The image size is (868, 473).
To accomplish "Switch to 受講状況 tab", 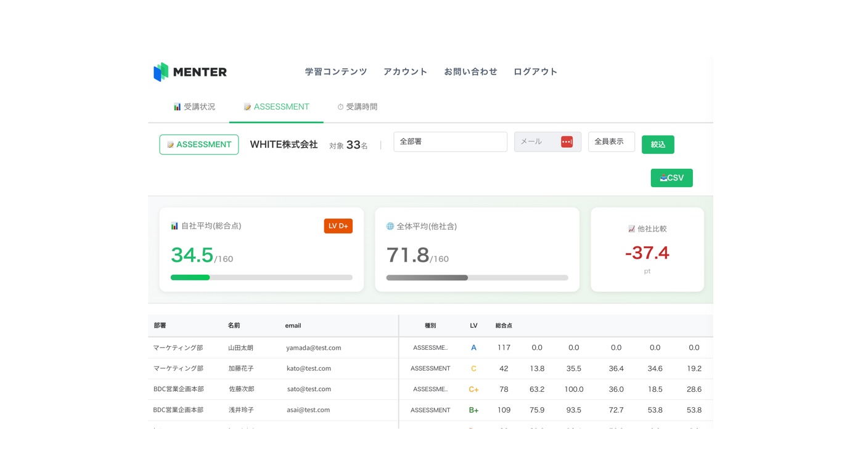I will (194, 107).
